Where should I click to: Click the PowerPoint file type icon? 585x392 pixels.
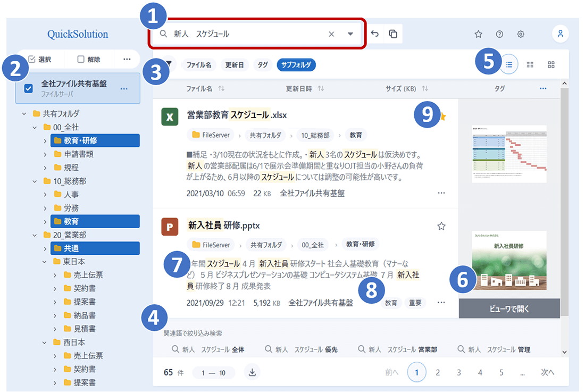(170, 227)
